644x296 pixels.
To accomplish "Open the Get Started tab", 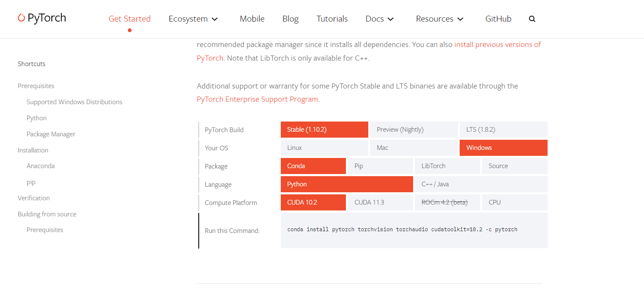I will tap(129, 19).
